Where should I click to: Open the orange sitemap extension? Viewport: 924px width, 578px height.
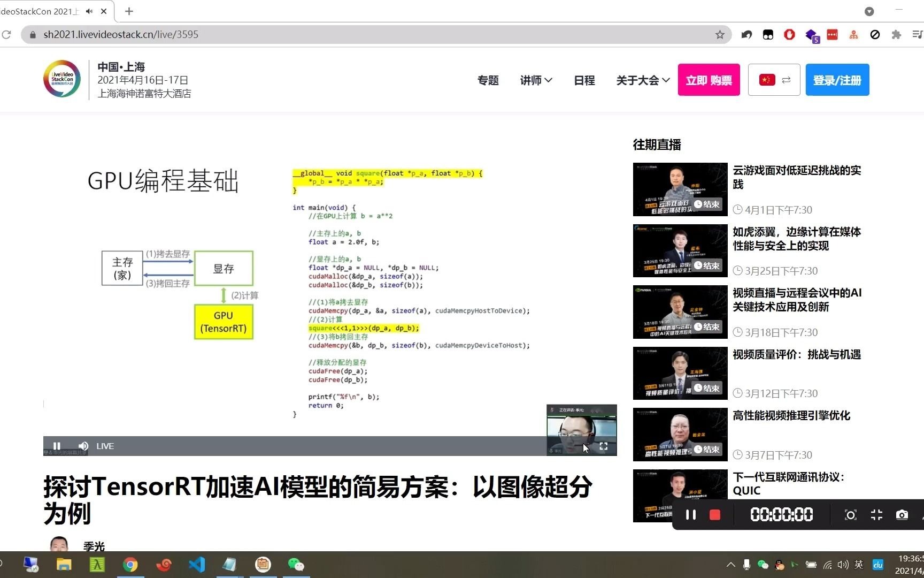pos(853,35)
